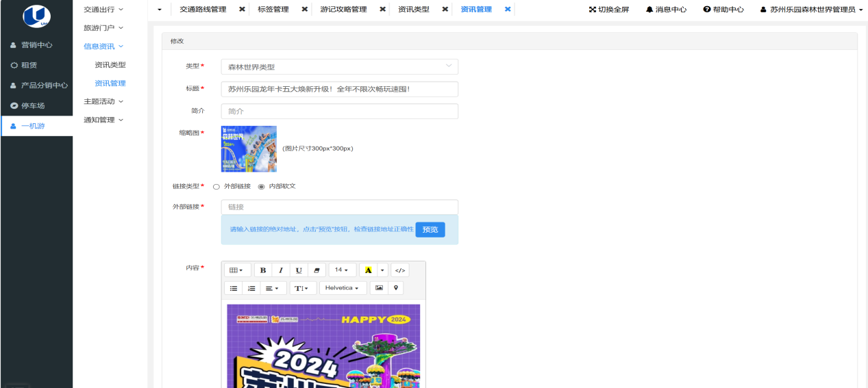Viewport: 868px width, 388px height.
Task: Close the 游记攻略管理 tab
Action: coord(382,10)
